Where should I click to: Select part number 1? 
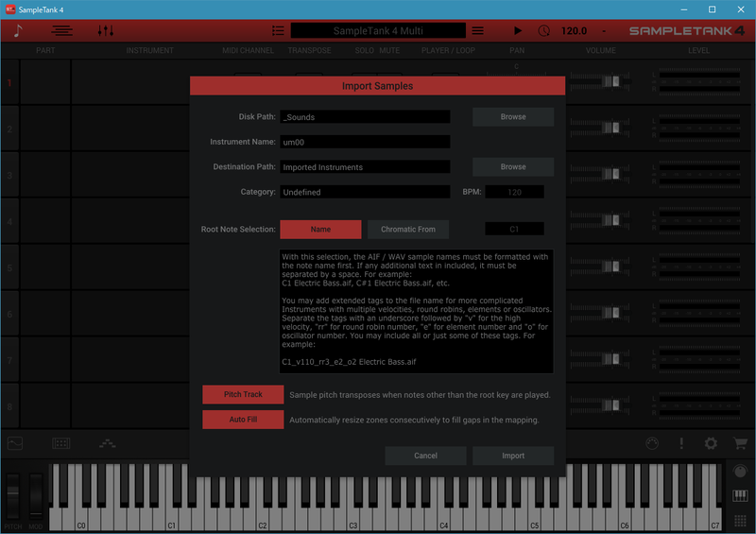click(x=9, y=82)
